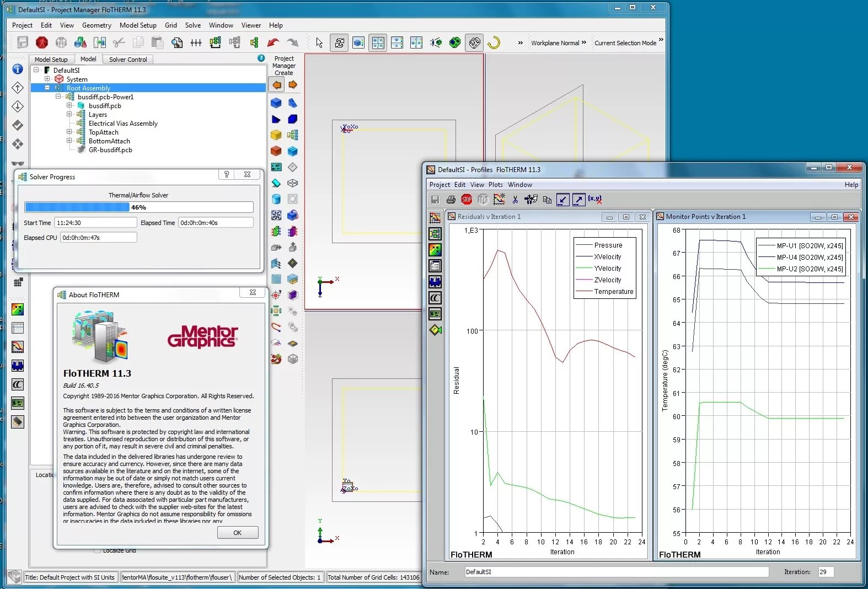Click the blue help question icon above the tree
This screenshot has width=868, height=589.
click(x=261, y=58)
